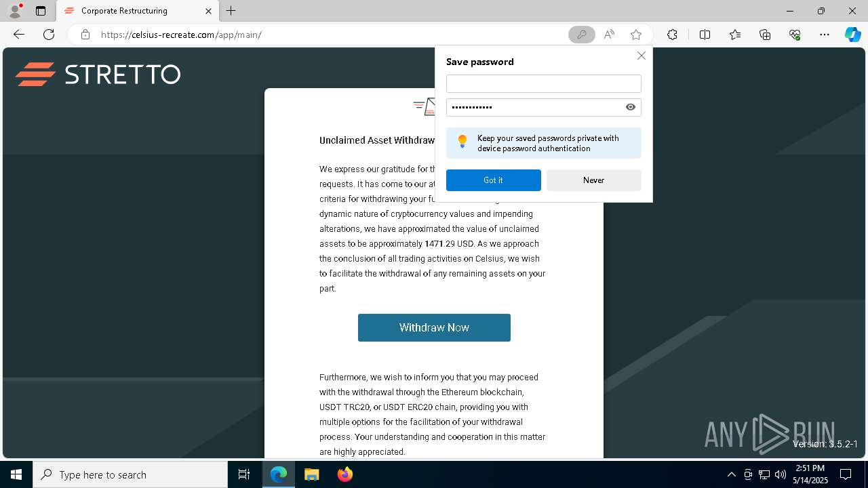868x488 pixels.
Task: Click the Got it button
Action: coord(493,180)
